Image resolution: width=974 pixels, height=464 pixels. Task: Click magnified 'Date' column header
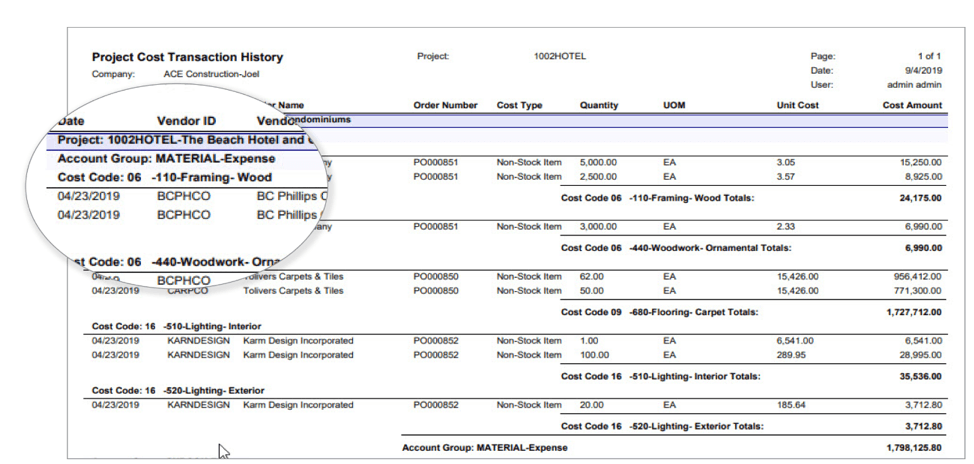(x=71, y=122)
